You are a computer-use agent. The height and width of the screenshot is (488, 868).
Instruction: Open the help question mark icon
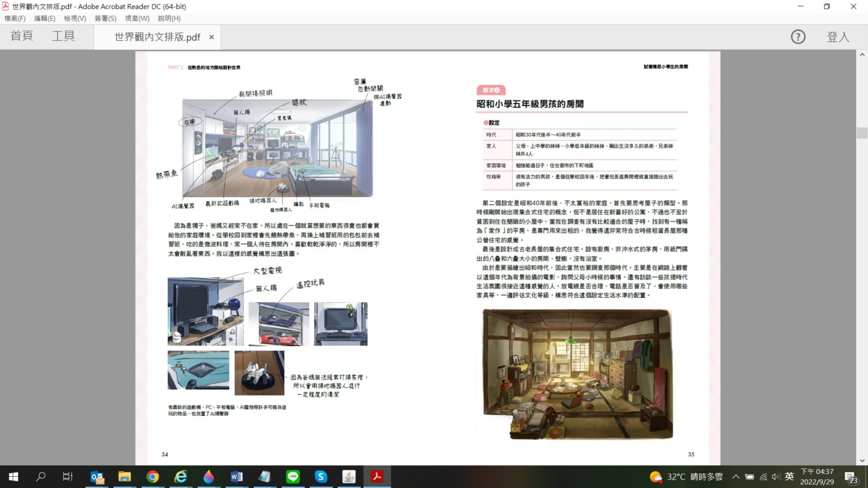(x=798, y=37)
